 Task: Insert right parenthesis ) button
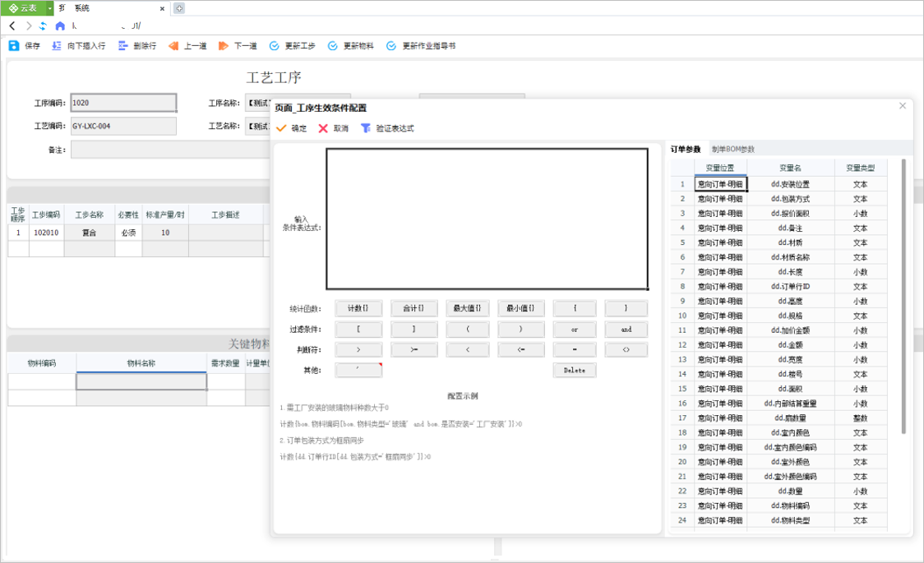point(520,330)
